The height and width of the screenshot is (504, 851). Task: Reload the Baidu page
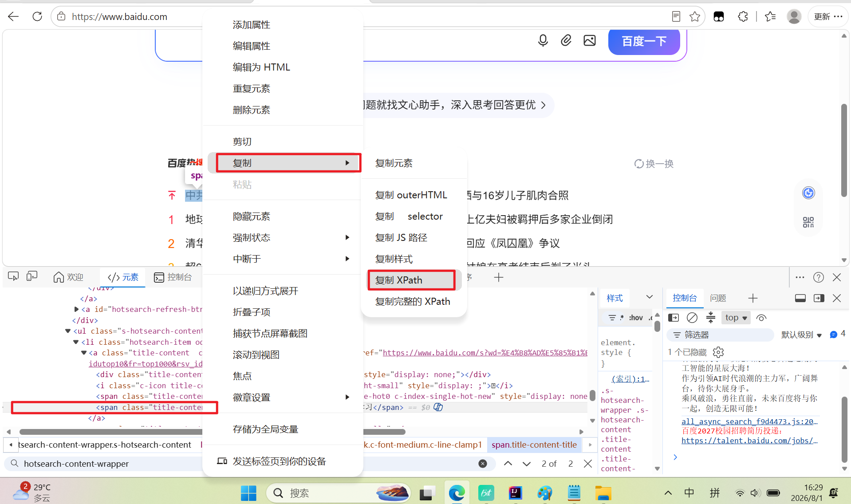click(37, 17)
